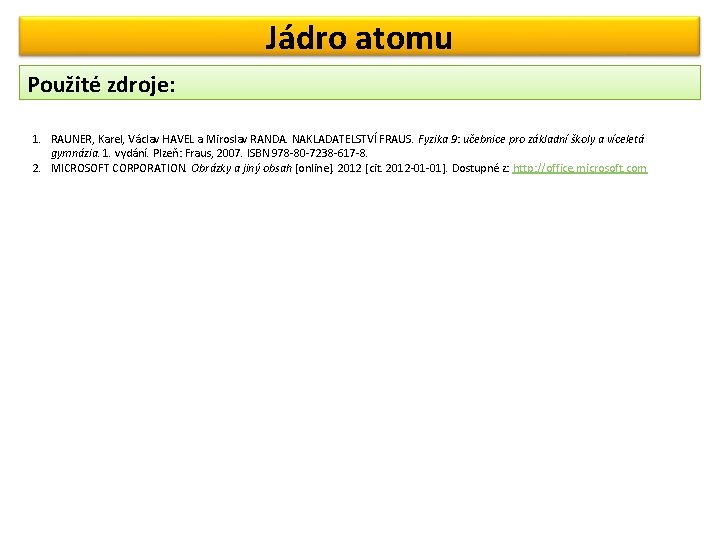
Task: Click the italic 'Fyzika 9' book title
Action: 438,139
